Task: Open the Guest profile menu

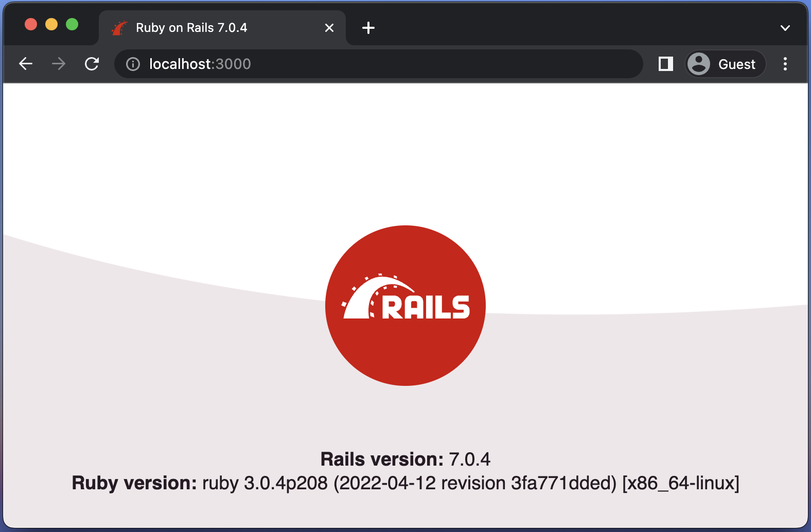Action: click(x=726, y=64)
